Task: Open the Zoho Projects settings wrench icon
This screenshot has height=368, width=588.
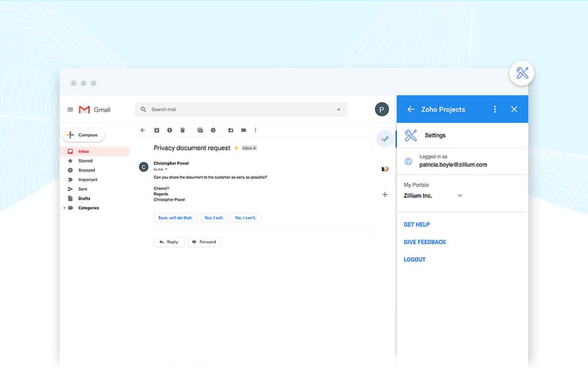Action: (411, 135)
